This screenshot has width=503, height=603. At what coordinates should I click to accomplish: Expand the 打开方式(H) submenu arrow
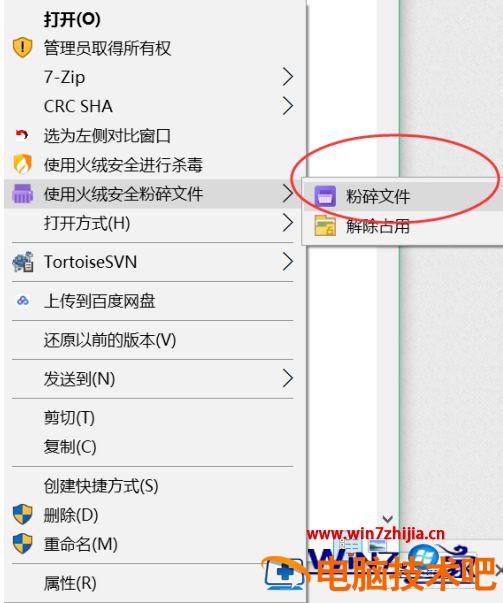[288, 223]
